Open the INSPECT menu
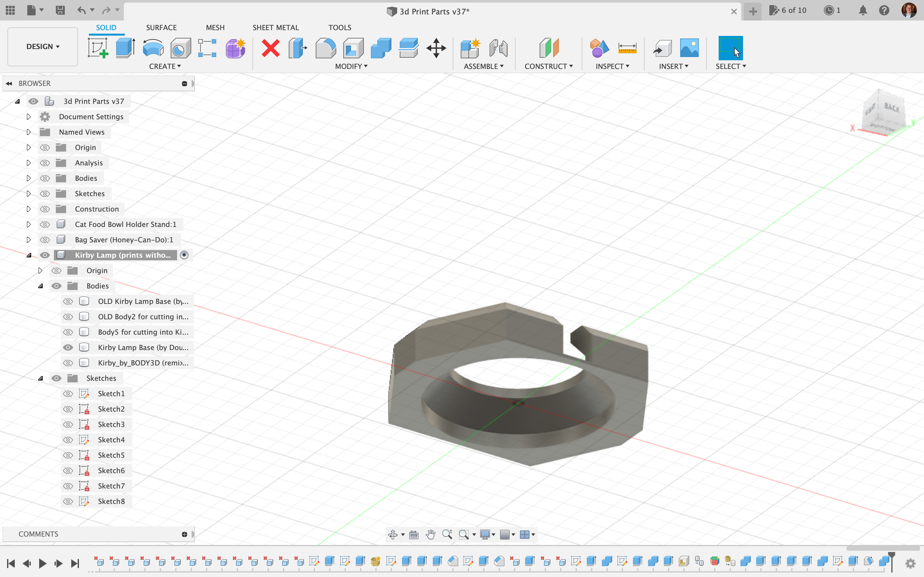Screen dimensions: 924x577 612,66
